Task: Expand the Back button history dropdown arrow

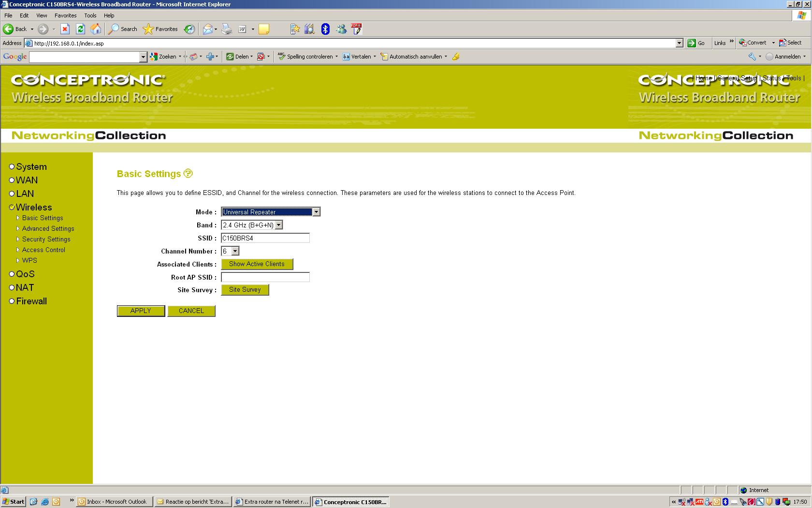Action: (32, 29)
